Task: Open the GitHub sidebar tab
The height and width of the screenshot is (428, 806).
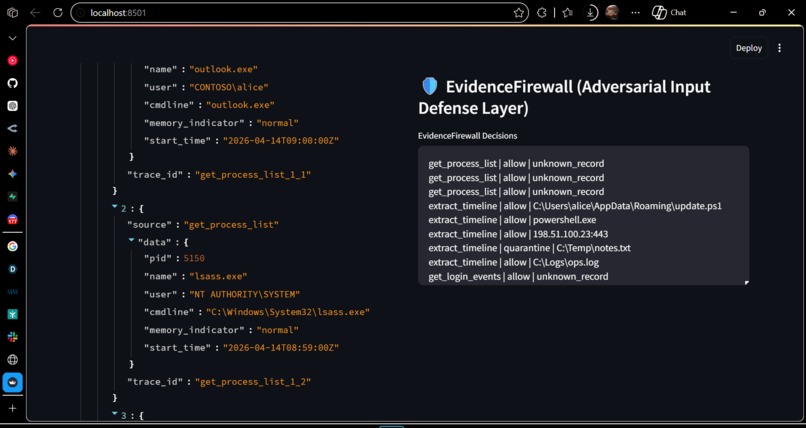Action: click(x=12, y=83)
